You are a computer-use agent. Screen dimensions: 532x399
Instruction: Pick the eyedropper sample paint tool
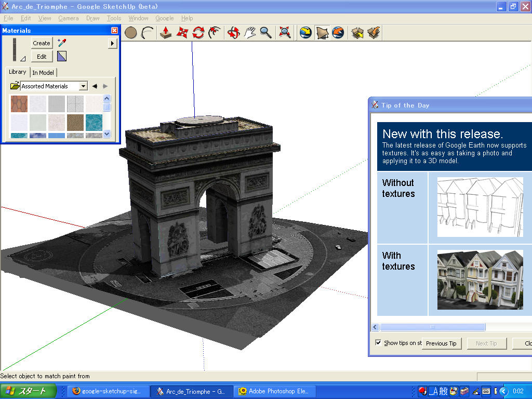pyautogui.click(x=62, y=43)
